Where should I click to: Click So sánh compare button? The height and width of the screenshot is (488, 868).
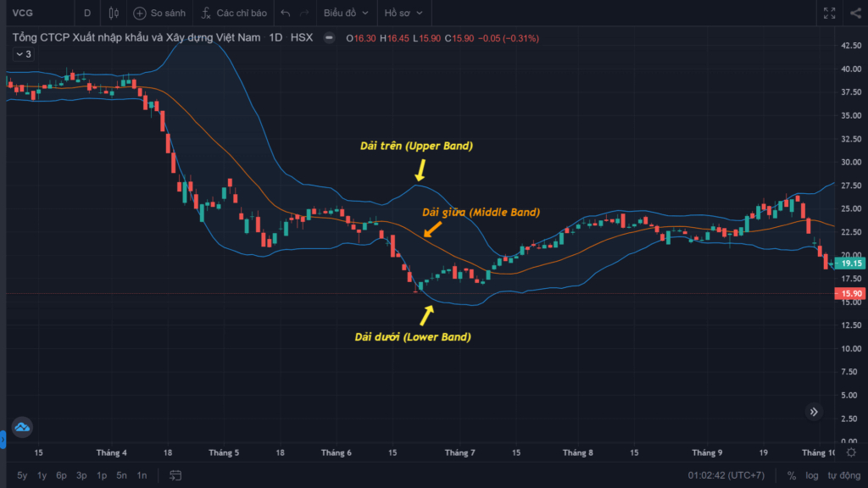point(159,13)
